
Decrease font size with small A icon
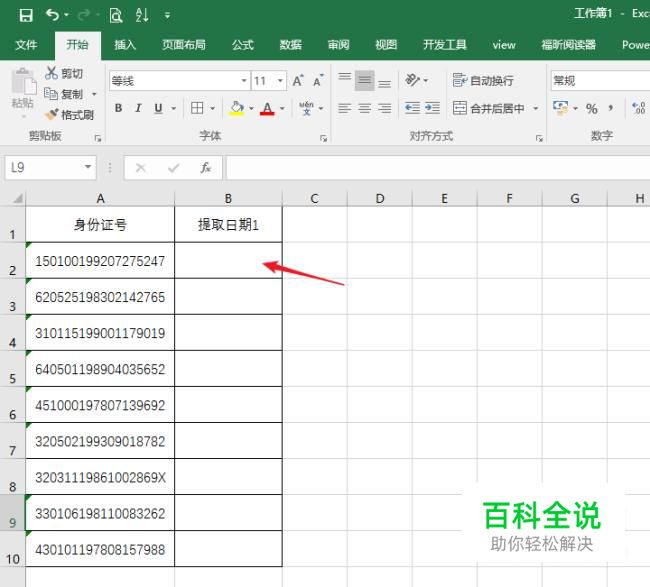point(318,80)
